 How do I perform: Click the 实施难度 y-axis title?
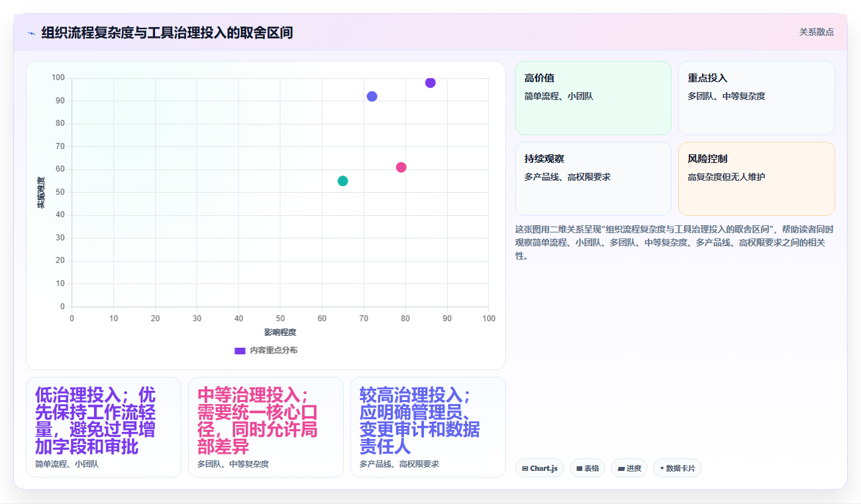click(x=41, y=193)
